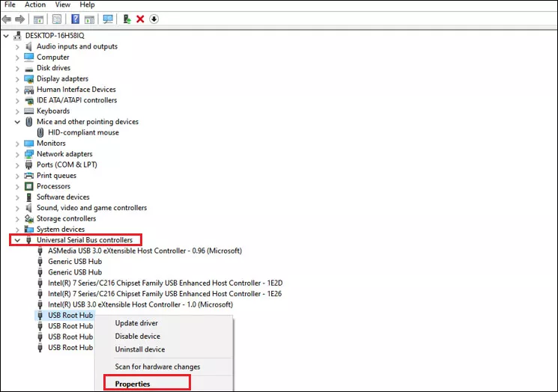Collapse Universal Serial Bus controllers chevron
This screenshot has height=392, width=558.
[17, 240]
